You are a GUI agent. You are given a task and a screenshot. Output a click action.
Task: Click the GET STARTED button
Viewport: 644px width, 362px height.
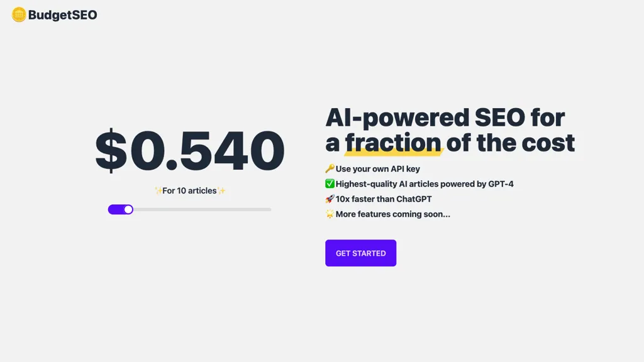[x=360, y=253]
